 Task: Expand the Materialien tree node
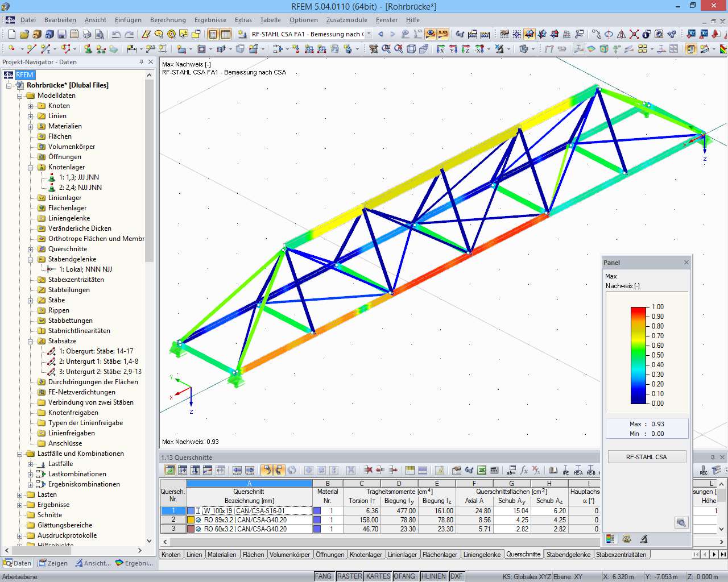point(31,126)
